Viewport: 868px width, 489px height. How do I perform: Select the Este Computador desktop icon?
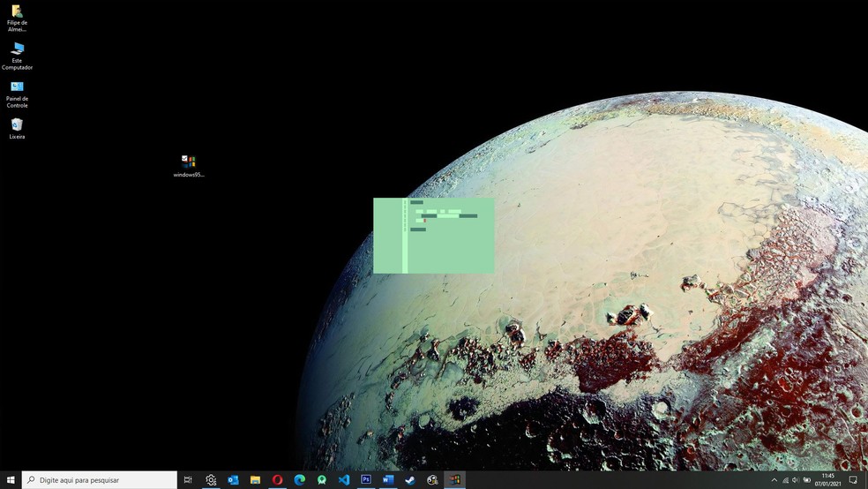[17, 49]
